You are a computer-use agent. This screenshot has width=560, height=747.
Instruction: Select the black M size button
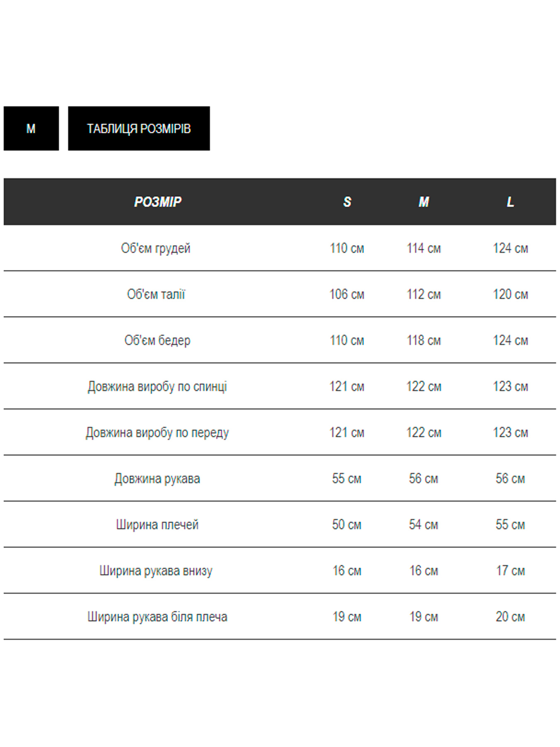point(31,129)
